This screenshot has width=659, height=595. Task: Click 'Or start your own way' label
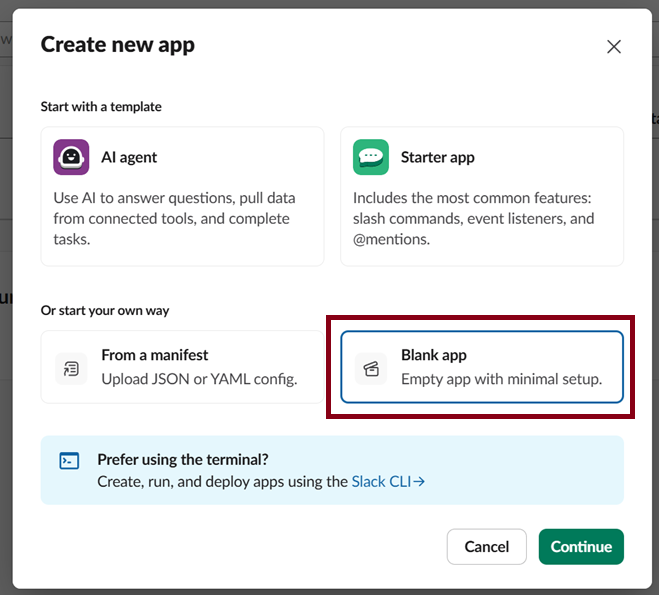[x=105, y=311]
